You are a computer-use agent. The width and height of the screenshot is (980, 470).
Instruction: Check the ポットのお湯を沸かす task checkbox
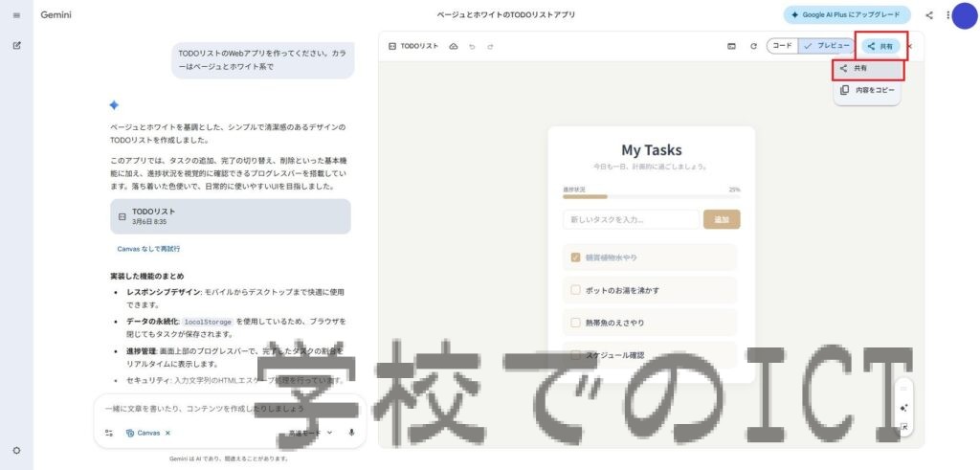(575, 290)
